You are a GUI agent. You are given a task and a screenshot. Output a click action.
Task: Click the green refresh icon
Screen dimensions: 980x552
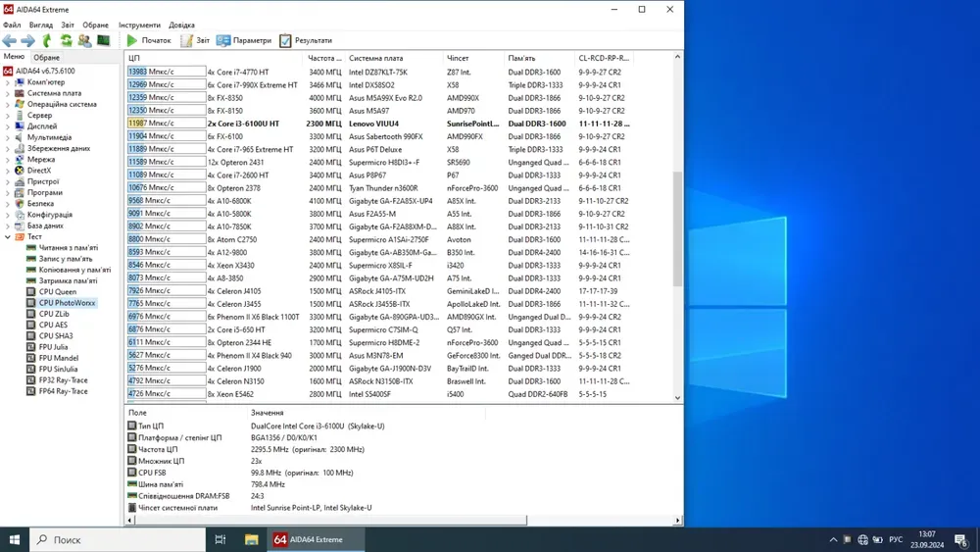pyautogui.click(x=66, y=40)
